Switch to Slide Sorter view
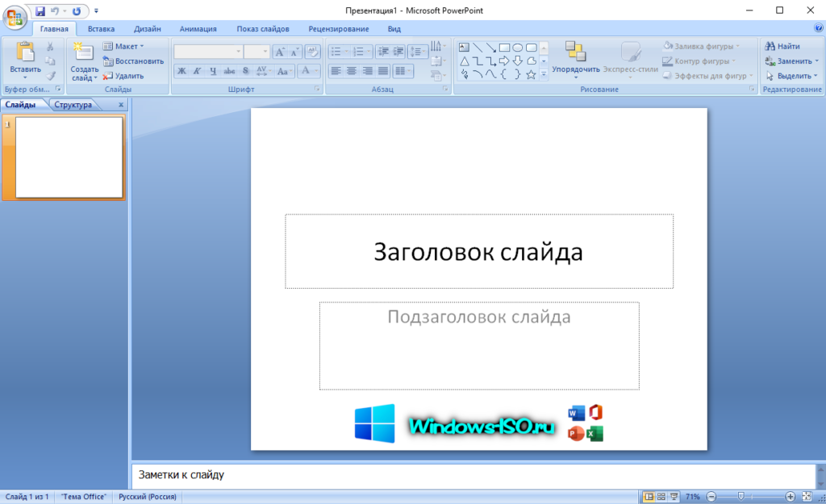Viewport: 826px width, 504px height. pos(661,497)
